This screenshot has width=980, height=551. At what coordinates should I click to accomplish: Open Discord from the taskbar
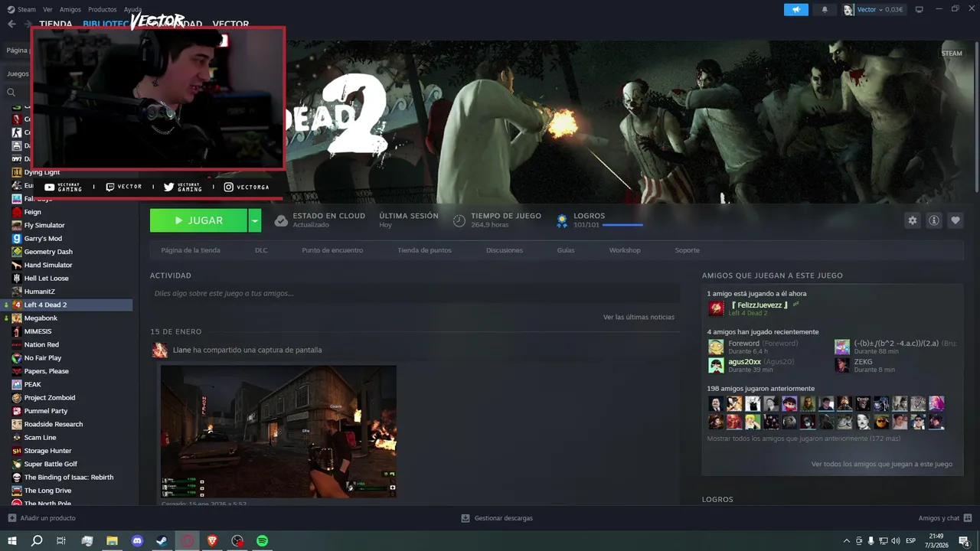(x=137, y=541)
